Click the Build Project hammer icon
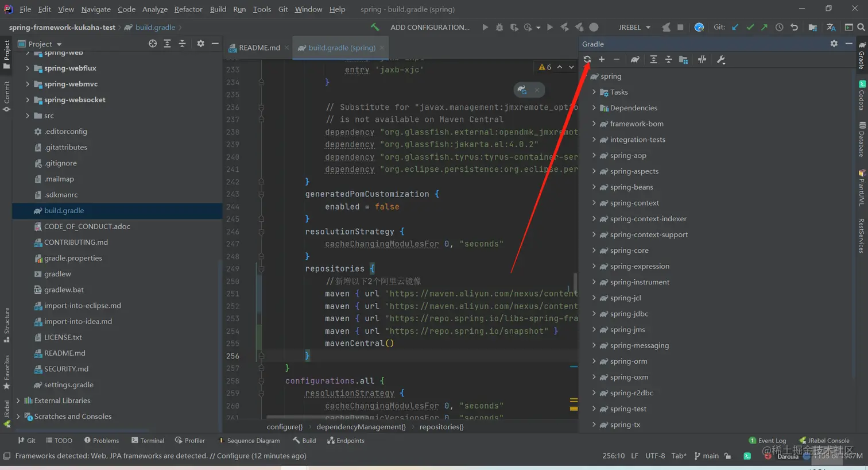 [x=375, y=27]
